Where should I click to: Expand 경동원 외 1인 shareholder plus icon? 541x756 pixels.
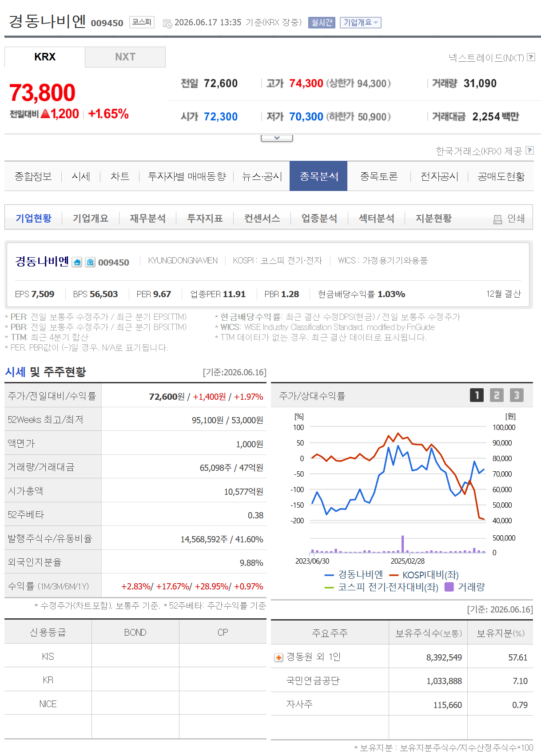[x=278, y=657]
